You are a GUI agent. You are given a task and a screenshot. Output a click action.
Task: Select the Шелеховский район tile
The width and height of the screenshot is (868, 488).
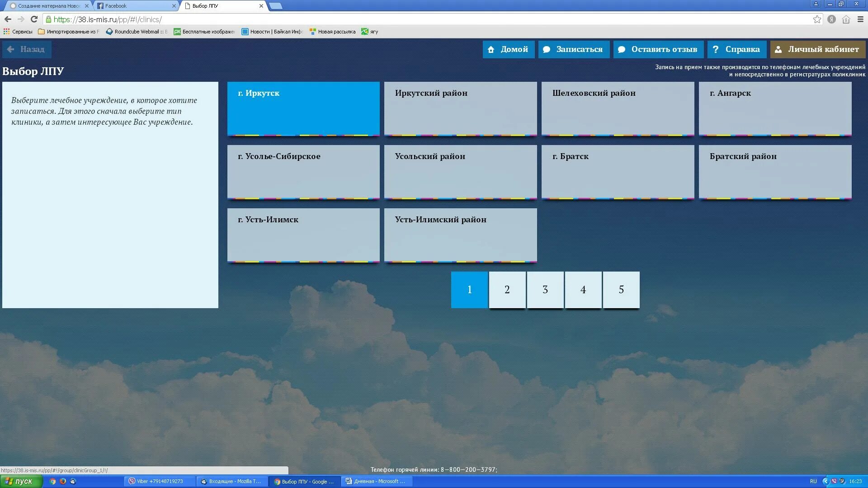coord(618,108)
